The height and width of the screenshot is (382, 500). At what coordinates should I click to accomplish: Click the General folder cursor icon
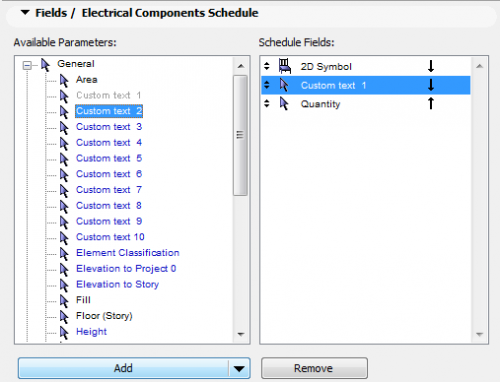45,64
